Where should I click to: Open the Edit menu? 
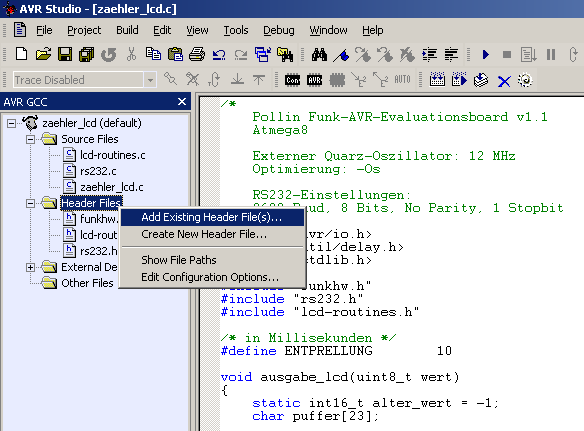(162, 30)
